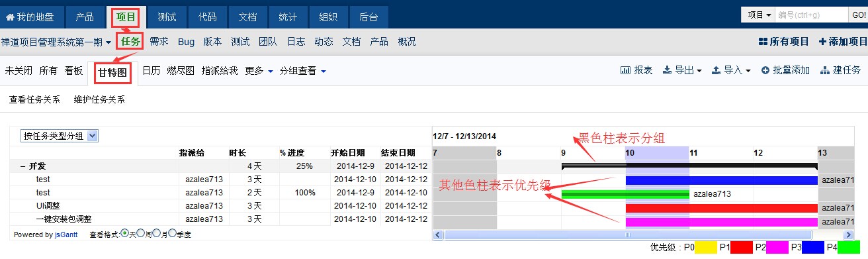Click 维护任务关系 link
The image size is (868, 259).
point(99,100)
